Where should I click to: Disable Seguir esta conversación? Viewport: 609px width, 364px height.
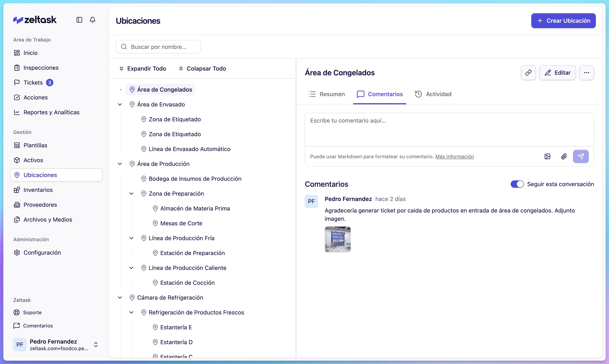coord(517,184)
